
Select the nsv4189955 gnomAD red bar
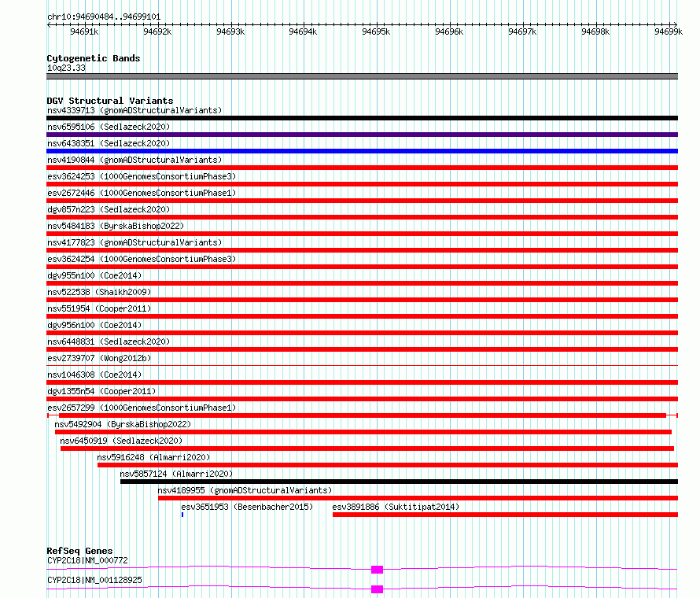click(418, 498)
